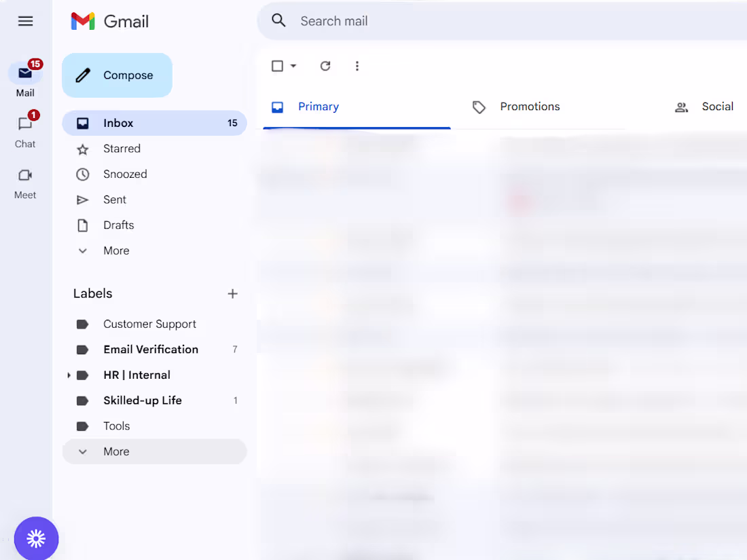
Task: Select the Email Verification label
Action: [151, 349]
